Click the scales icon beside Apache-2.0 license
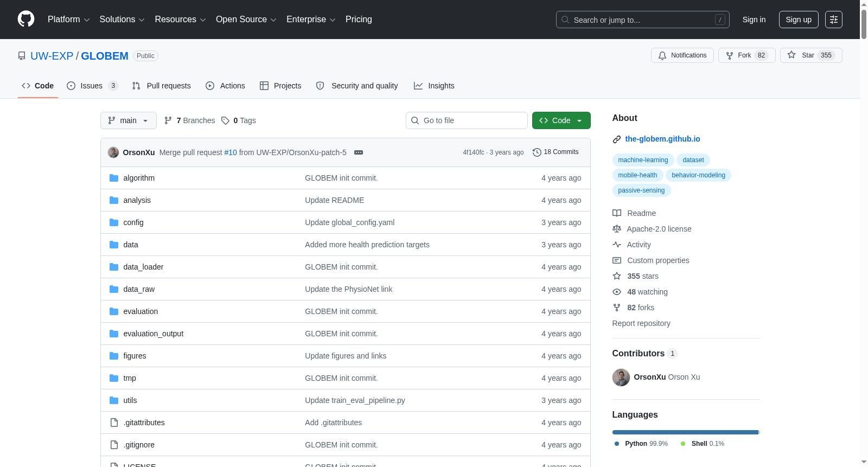This screenshot has width=868, height=467. point(617,229)
